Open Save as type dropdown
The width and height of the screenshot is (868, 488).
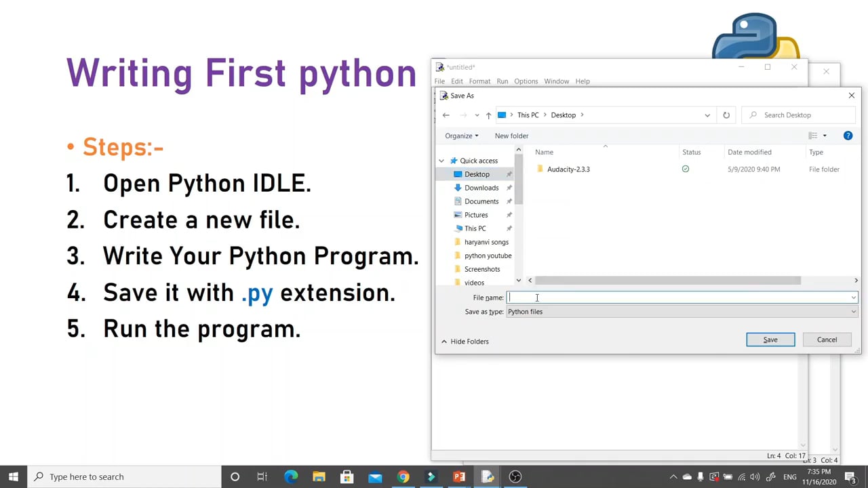[x=682, y=312]
